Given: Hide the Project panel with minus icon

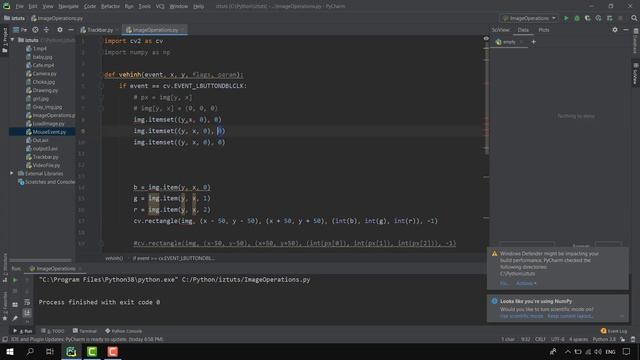Looking at the screenshot, I should 71,30.
